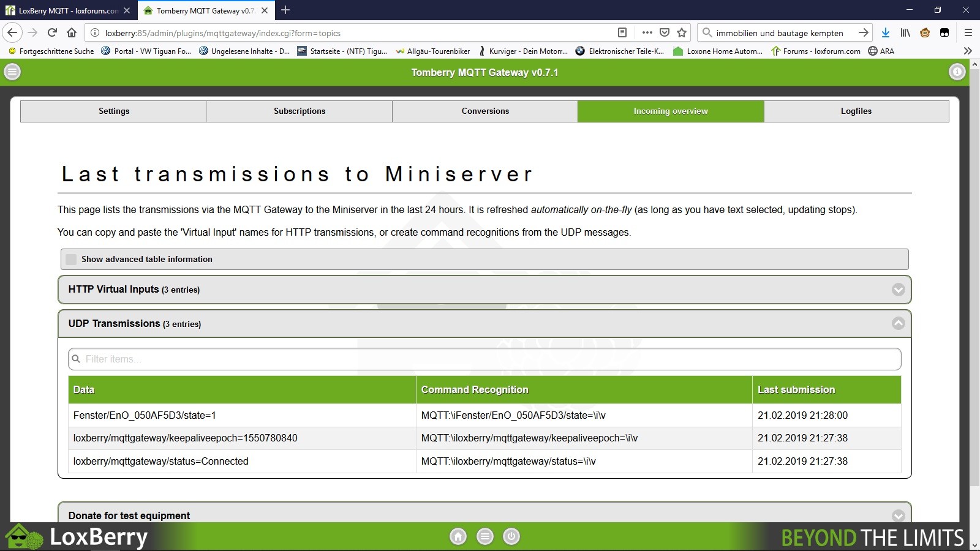Click the browser search box text

click(780, 33)
